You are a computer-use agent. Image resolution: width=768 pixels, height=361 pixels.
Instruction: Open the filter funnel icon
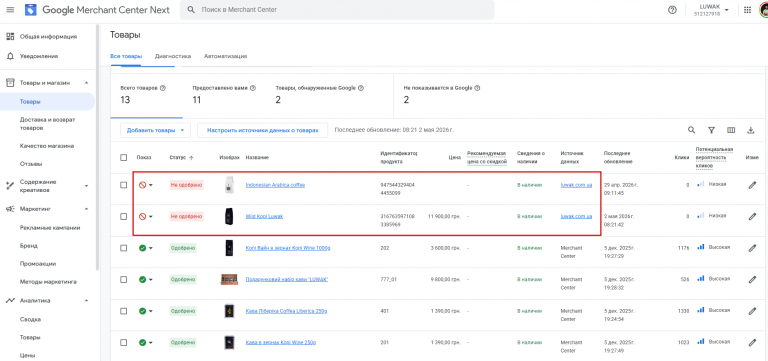click(711, 130)
